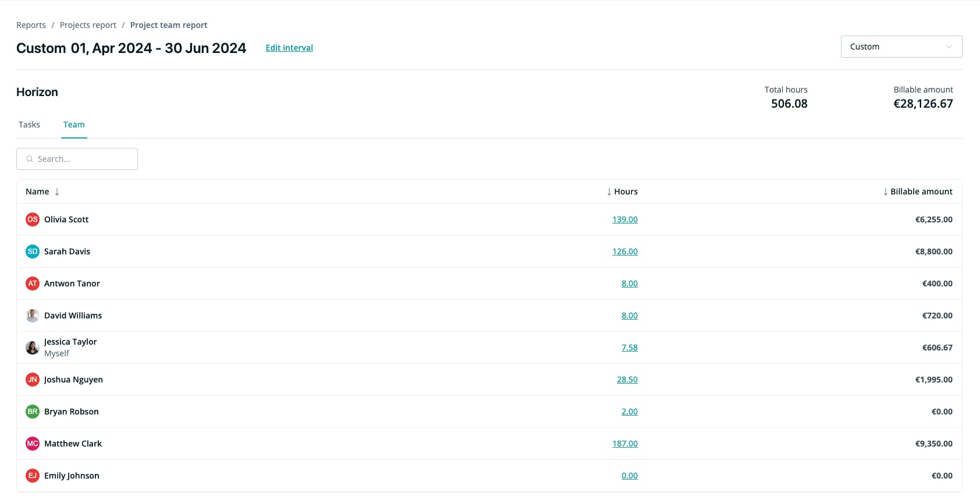Sort the table by the Billable amount column
The height and width of the screenshot is (503, 980).
[x=918, y=192]
